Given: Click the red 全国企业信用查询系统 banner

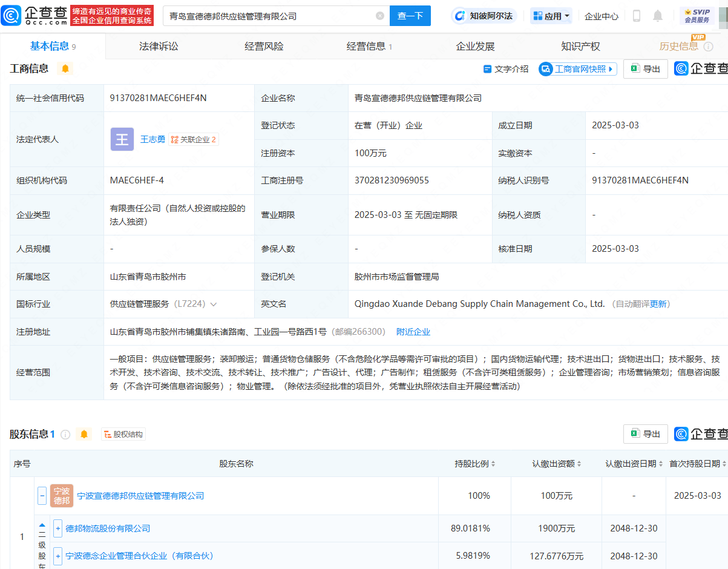Looking at the screenshot, I should pyautogui.click(x=112, y=16).
